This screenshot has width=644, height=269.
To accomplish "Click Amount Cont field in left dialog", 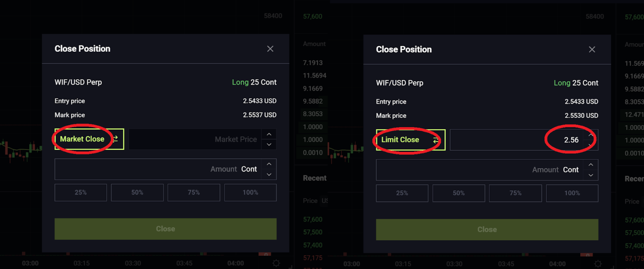I will coord(158,169).
